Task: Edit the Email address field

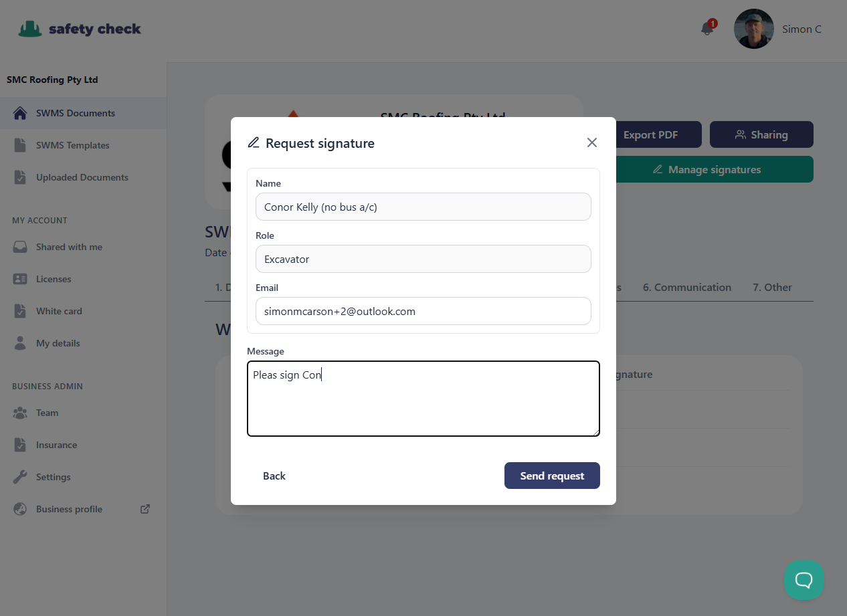Action: click(x=423, y=311)
